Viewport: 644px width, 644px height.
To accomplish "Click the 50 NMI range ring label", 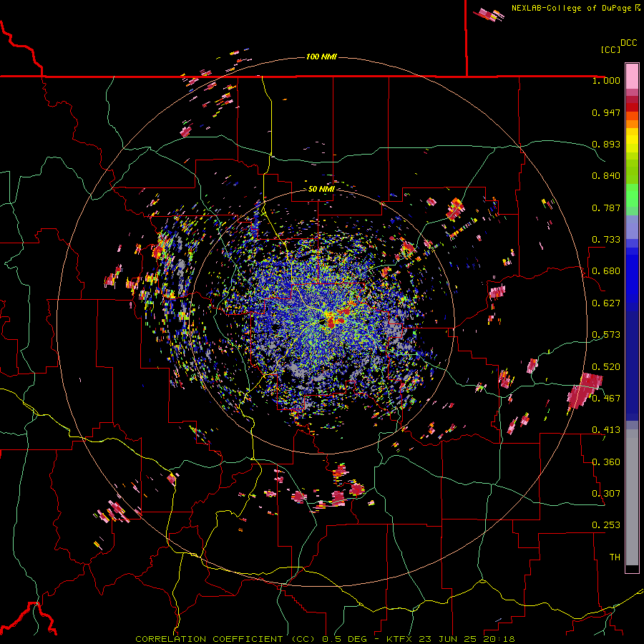I will coord(321,189).
